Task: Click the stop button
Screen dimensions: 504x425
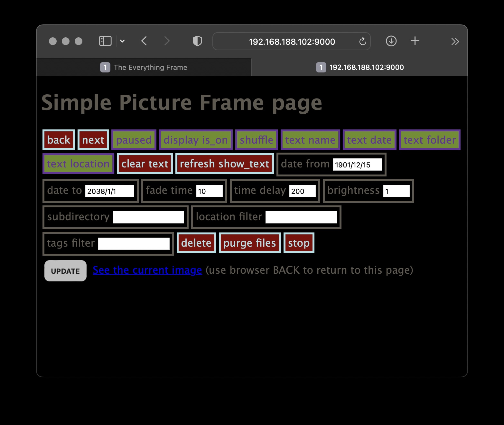Action: tap(299, 243)
